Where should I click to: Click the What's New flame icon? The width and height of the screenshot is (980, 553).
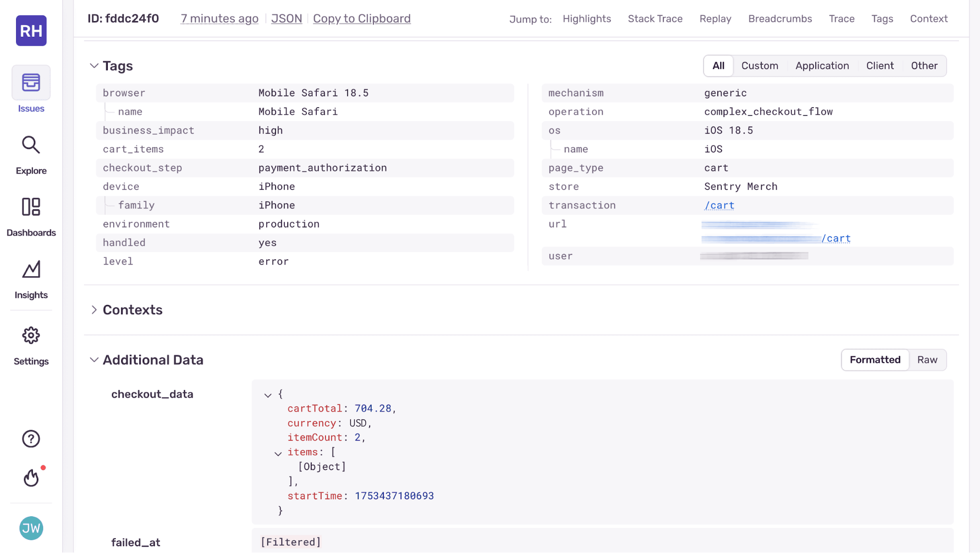point(31,478)
